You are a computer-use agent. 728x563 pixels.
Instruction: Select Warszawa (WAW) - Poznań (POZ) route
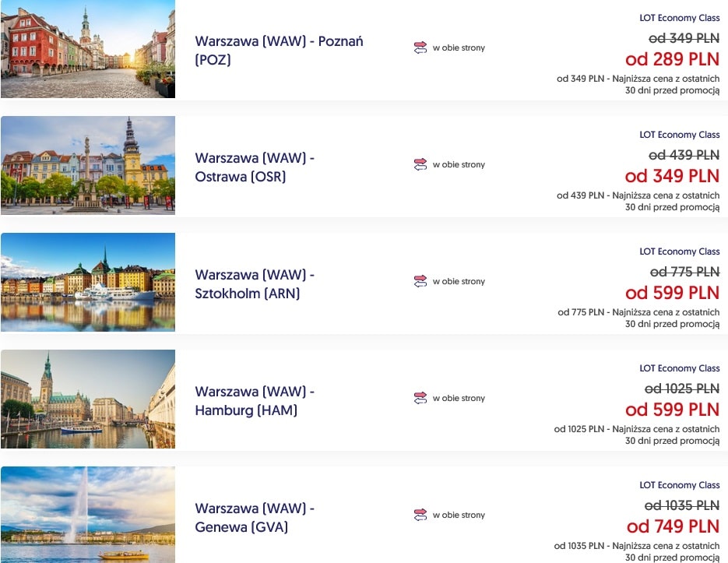[279, 51]
